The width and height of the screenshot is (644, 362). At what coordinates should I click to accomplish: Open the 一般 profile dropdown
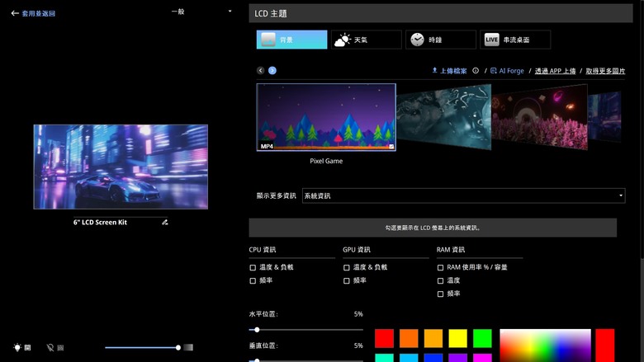pos(201,12)
